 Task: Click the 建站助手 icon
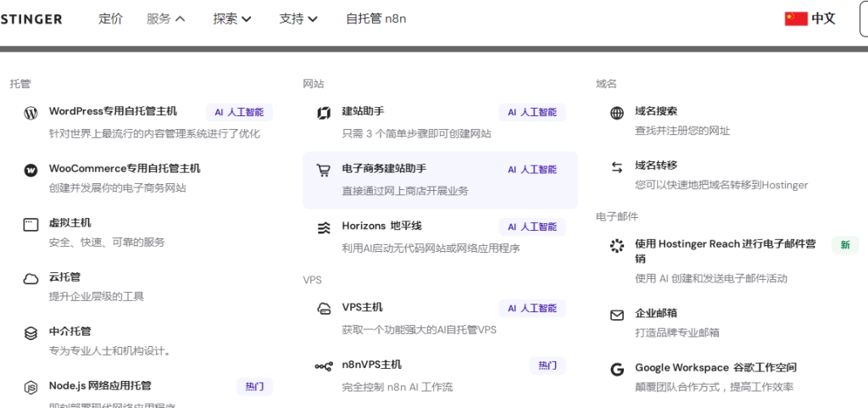click(323, 114)
